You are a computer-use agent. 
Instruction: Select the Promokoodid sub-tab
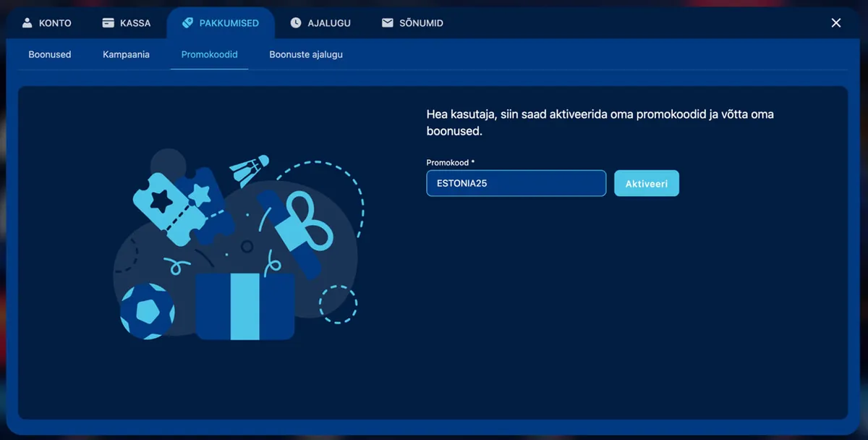coord(210,54)
